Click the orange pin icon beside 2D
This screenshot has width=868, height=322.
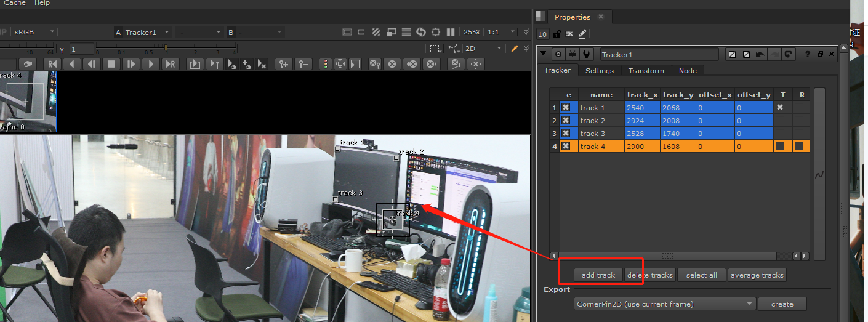(x=515, y=49)
